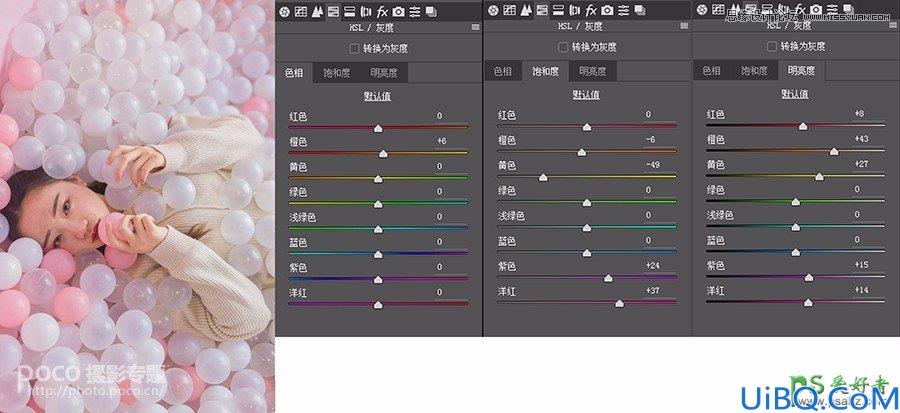Click the 黄色 luminance value field +27
The height and width of the screenshot is (413, 900).
[864, 164]
